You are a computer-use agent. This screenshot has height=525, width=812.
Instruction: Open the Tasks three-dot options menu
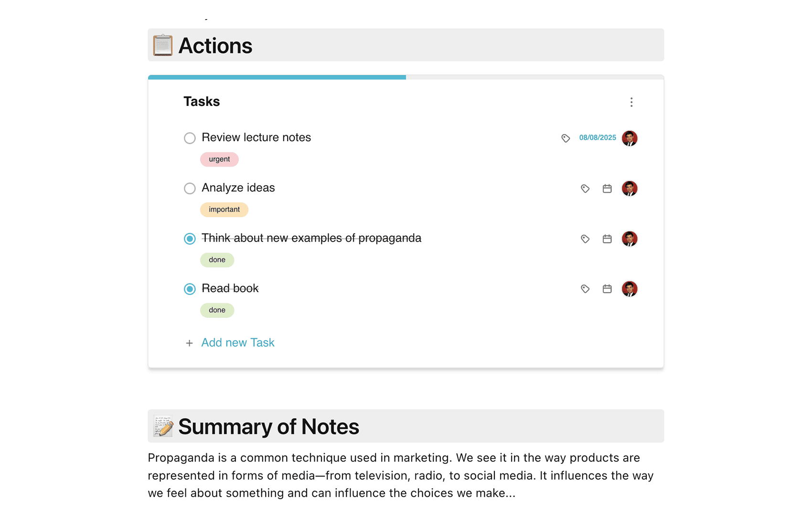pos(631,102)
